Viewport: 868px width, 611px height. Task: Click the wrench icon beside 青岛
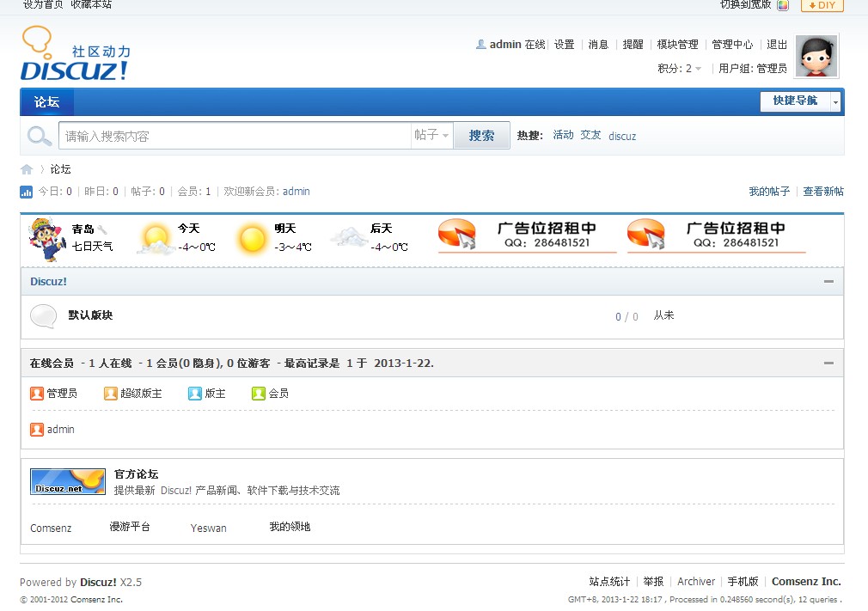(102, 229)
